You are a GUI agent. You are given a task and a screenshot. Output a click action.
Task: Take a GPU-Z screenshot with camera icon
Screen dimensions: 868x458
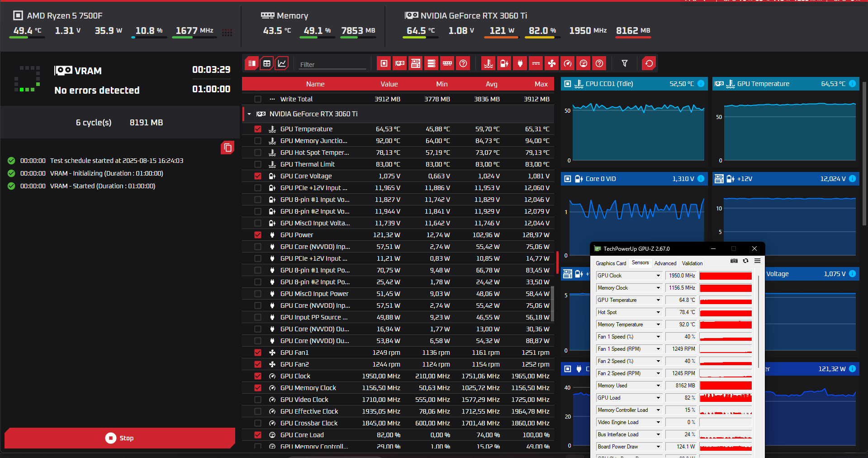point(734,261)
